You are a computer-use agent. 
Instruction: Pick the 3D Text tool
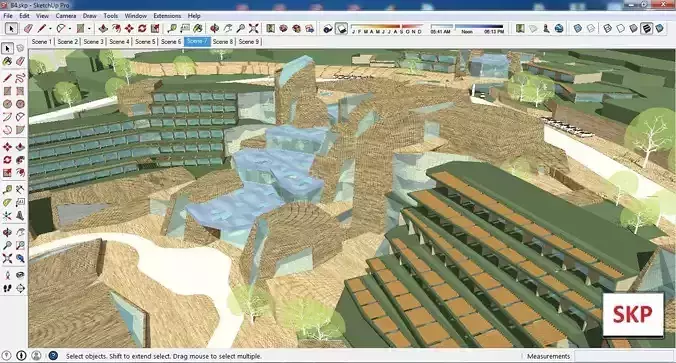click(20, 216)
